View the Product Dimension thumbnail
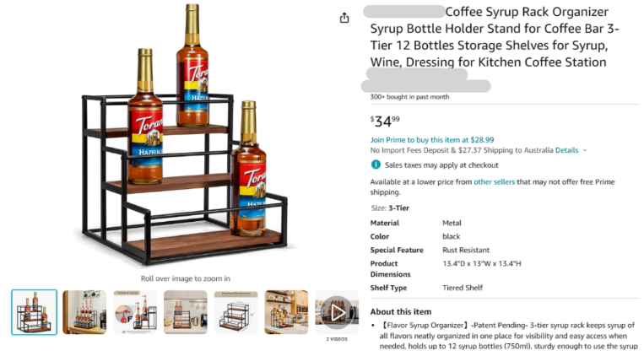Image resolution: width=644 pixels, height=356 pixels. pos(235,312)
